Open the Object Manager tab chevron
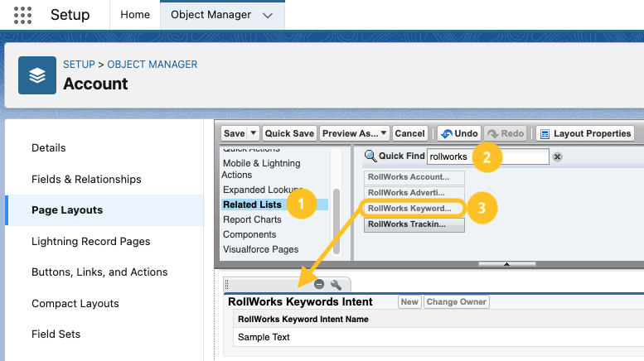The width and height of the screenshot is (644, 361). (x=268, y=16)
